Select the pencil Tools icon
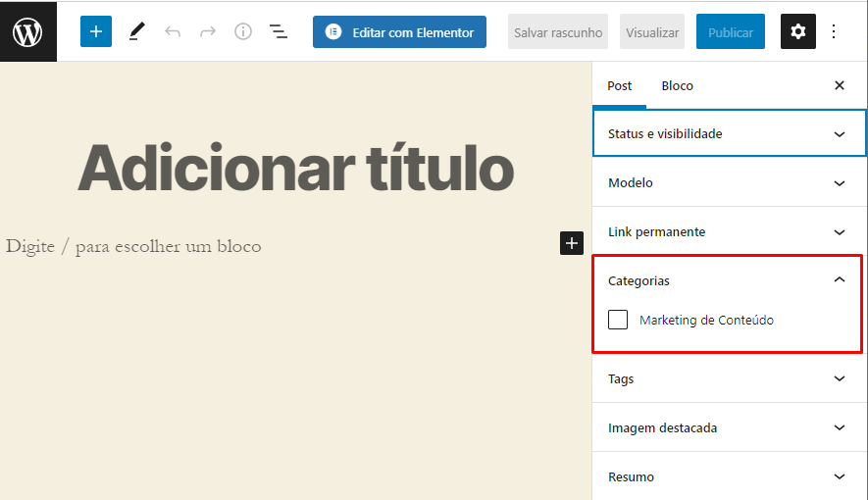 coord(136,31)
